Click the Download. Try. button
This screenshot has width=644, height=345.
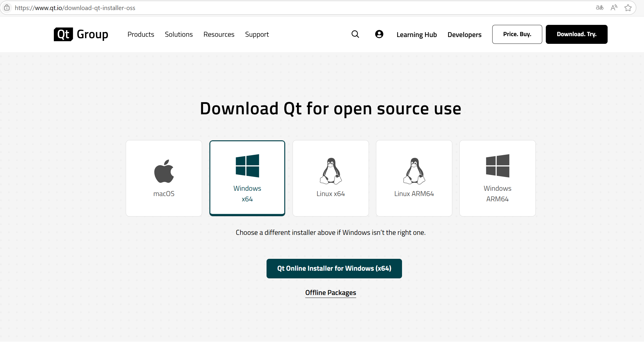[x=577, y=34]
